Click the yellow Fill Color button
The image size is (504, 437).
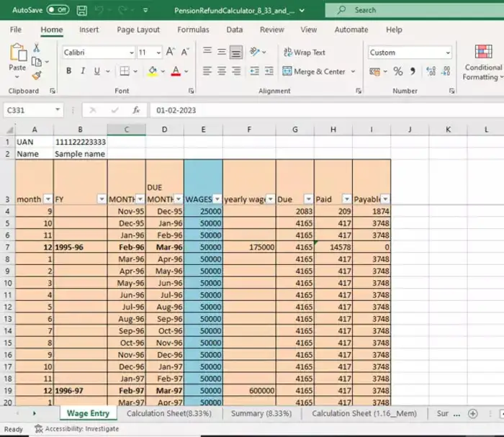(152, 71)
